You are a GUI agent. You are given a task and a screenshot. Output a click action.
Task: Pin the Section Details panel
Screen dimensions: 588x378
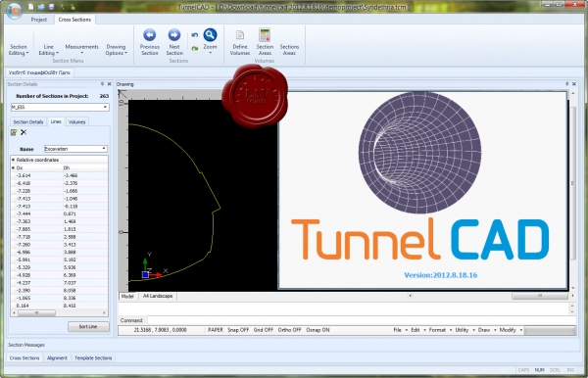[102, 84]
